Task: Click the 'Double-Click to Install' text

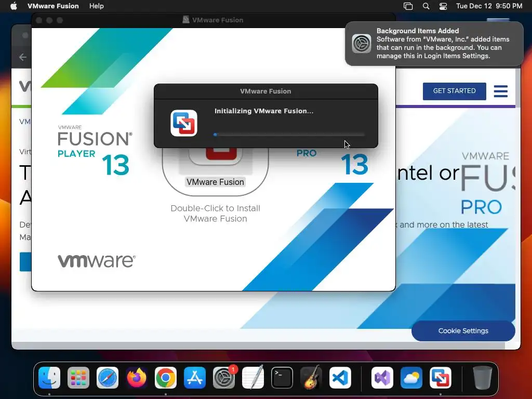Action: (215, 214)
